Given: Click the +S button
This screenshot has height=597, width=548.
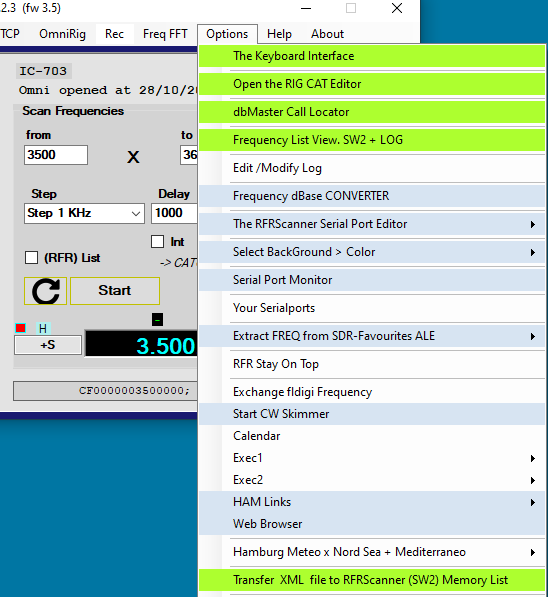Looking at the screenshot, I should [48, 345].
